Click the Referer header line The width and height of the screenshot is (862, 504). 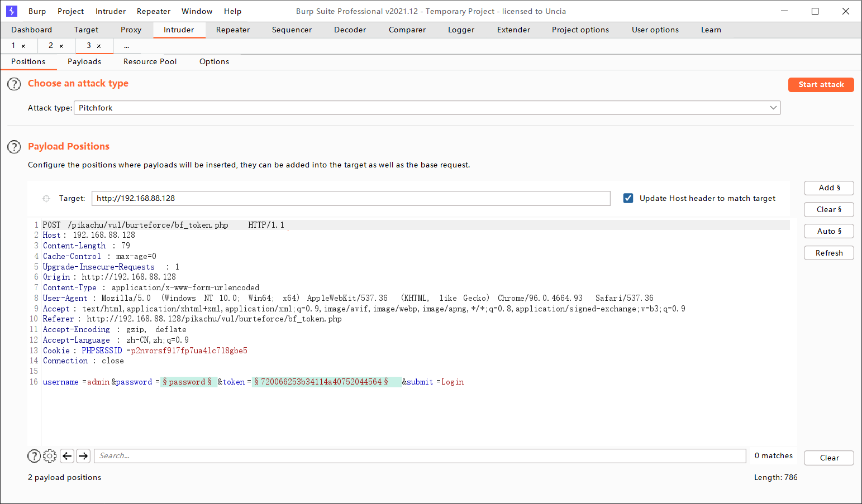point(192,319)
